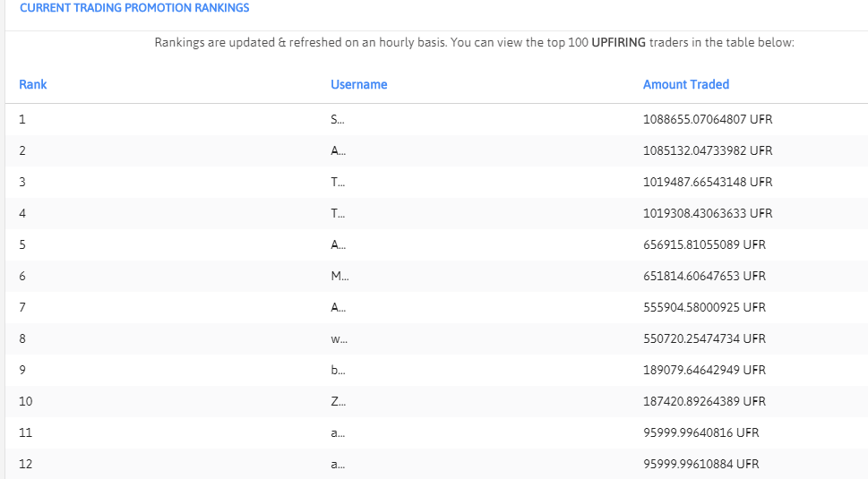Select amount 1088655.07064807 UFR in row 1
The height and width of the screenshot is (479, 868).
click(708, 119)
